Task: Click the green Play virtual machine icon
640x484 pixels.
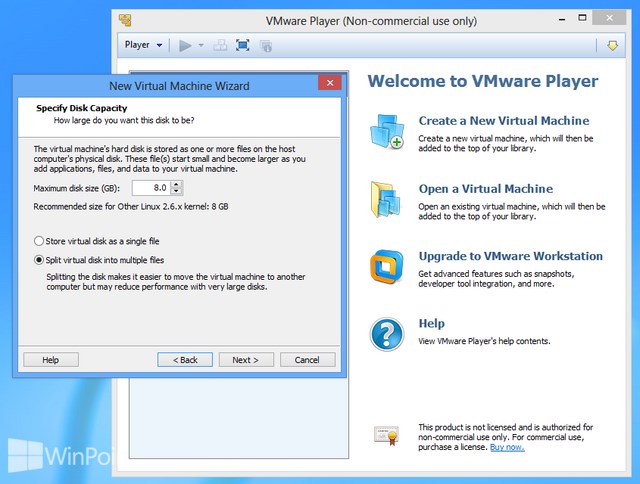Action: click(x=185, y=45)
